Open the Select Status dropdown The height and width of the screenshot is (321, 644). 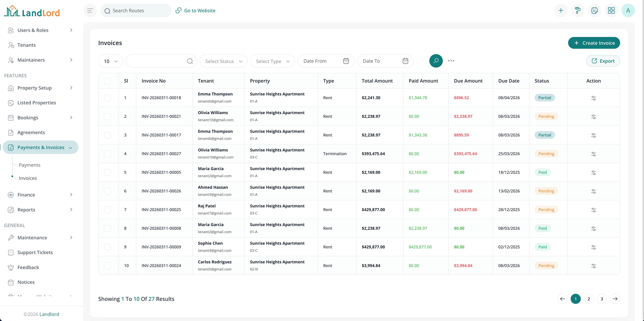(x=223, y=61)
